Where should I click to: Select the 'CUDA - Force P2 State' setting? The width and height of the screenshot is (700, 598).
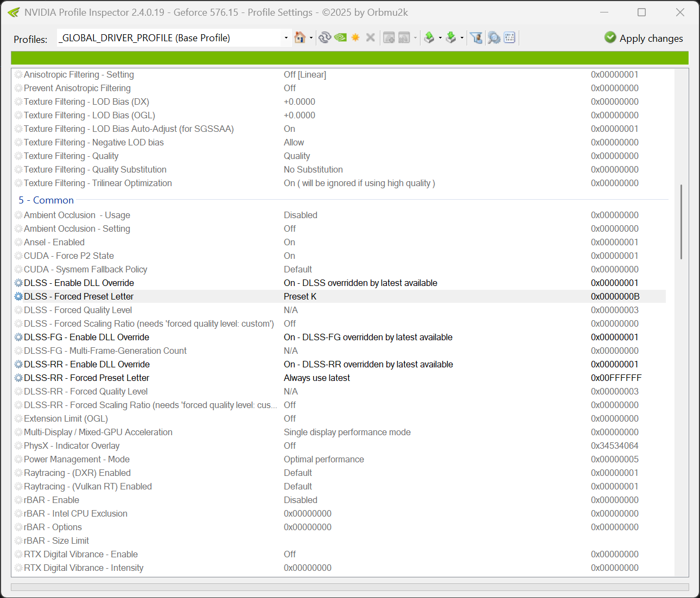point(340,256)
